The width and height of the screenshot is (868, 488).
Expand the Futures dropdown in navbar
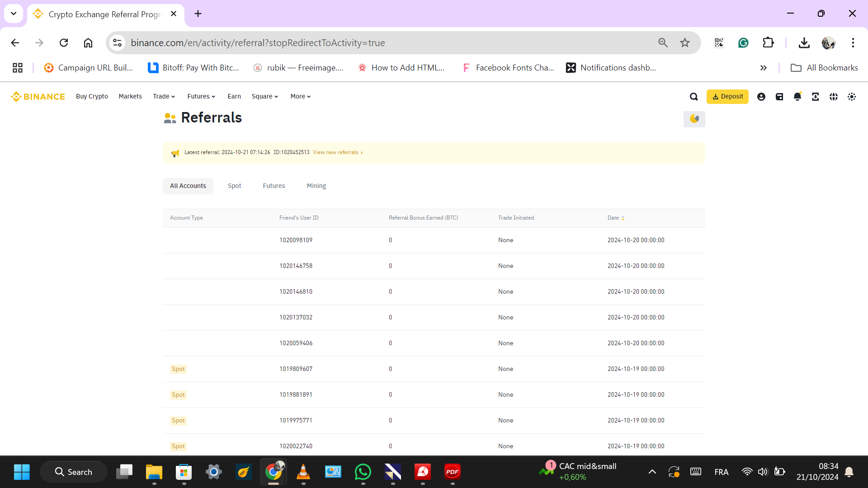[201, 97]
